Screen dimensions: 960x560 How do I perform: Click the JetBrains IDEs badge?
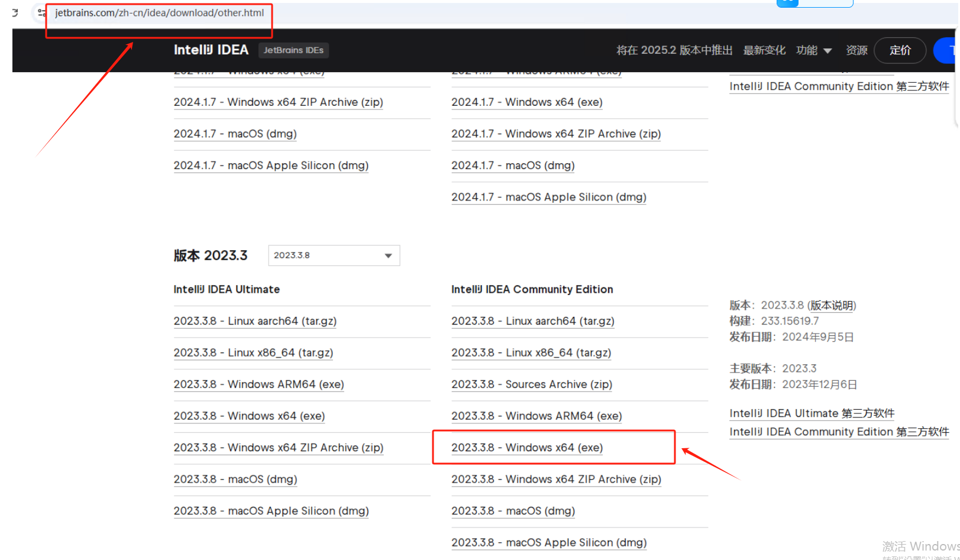(293, 50)
